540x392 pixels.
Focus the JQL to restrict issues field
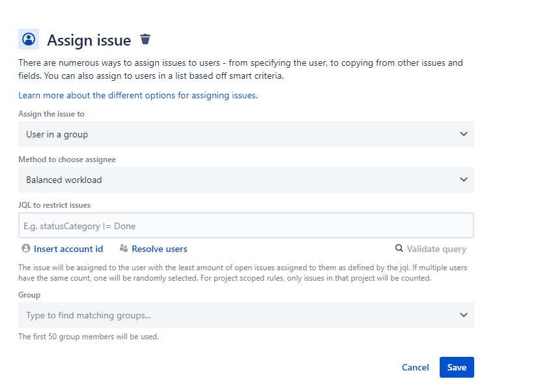246,225
